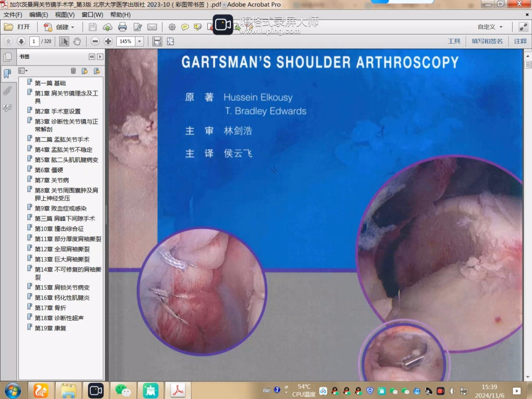
Task: Open the 工具 Tools pane
Action: (x=454, y=41)
